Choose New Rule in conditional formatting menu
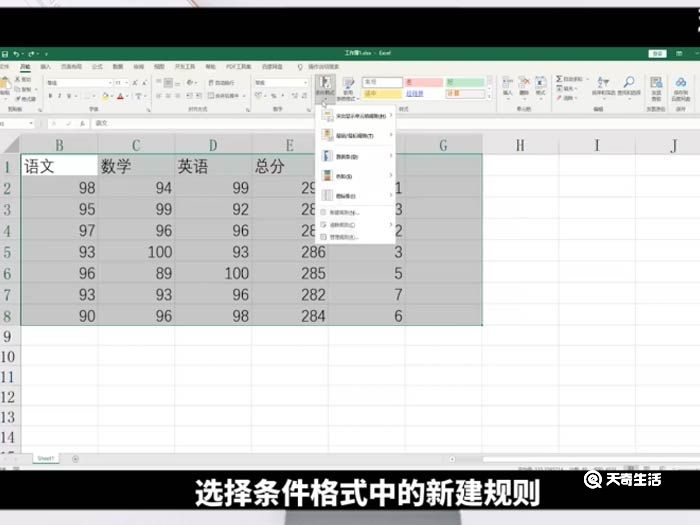The height and width of the screenshot is (525, 700). 356,212
